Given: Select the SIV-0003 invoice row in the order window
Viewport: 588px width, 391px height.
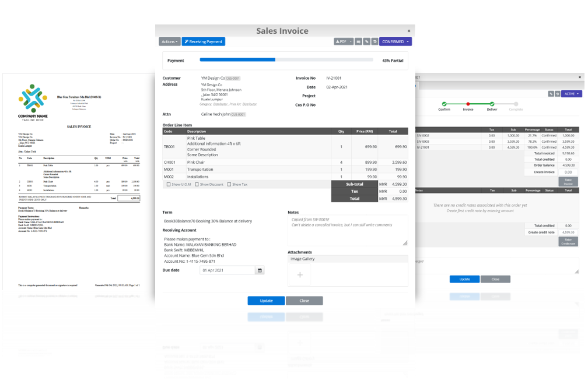Looking at the screenshot, I should 497,141.
